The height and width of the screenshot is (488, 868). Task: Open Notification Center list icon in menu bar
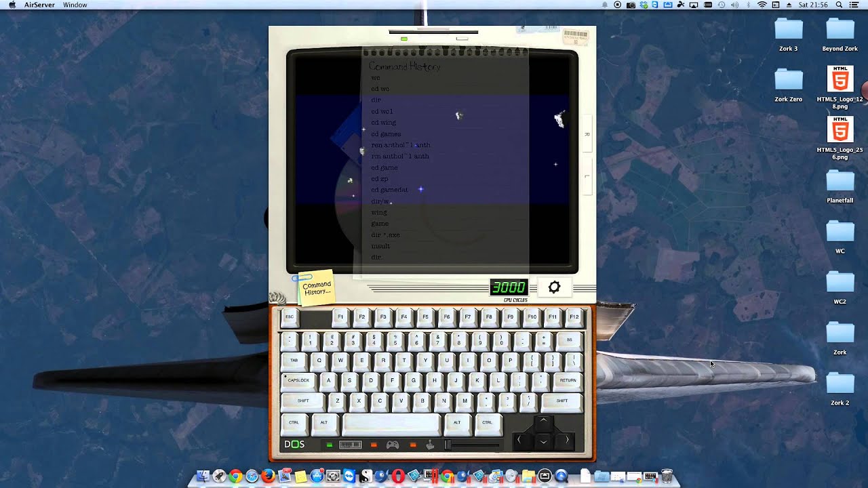click(x=854, y=5)
